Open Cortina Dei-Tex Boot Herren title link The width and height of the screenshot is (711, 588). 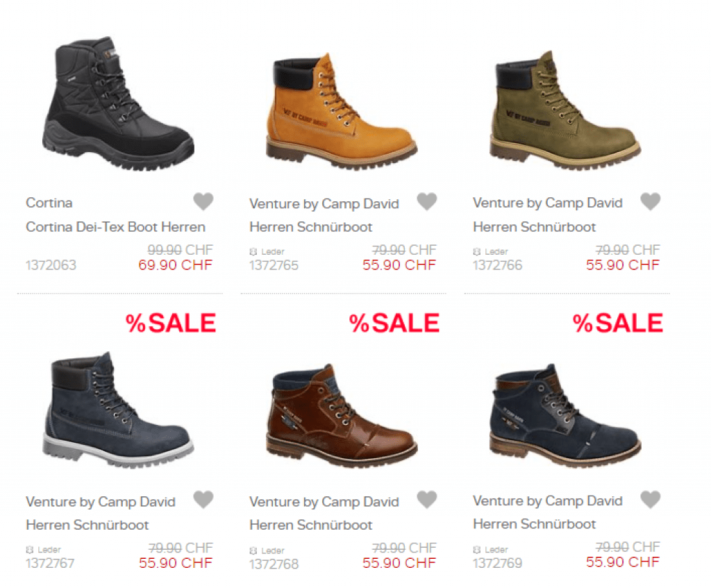pos(115,227)
